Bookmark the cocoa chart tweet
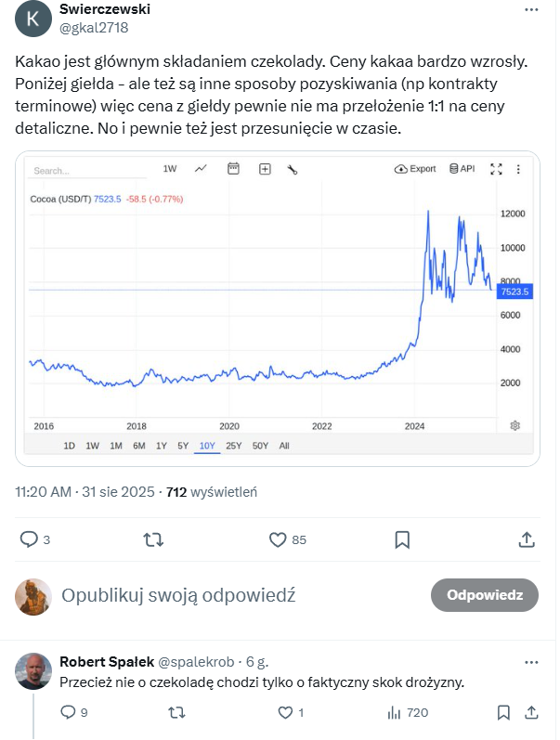Screen dimensions: 560x740 [x=403, y=539]
